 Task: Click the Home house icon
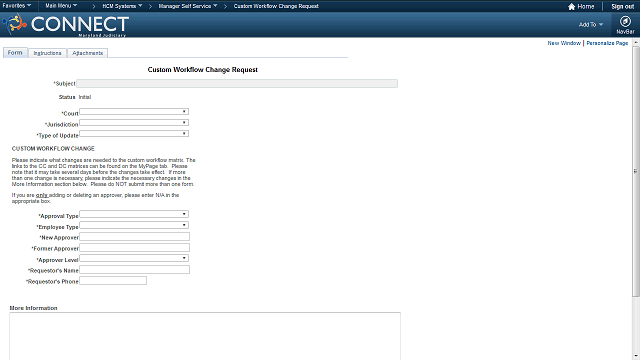coord(571,7)
